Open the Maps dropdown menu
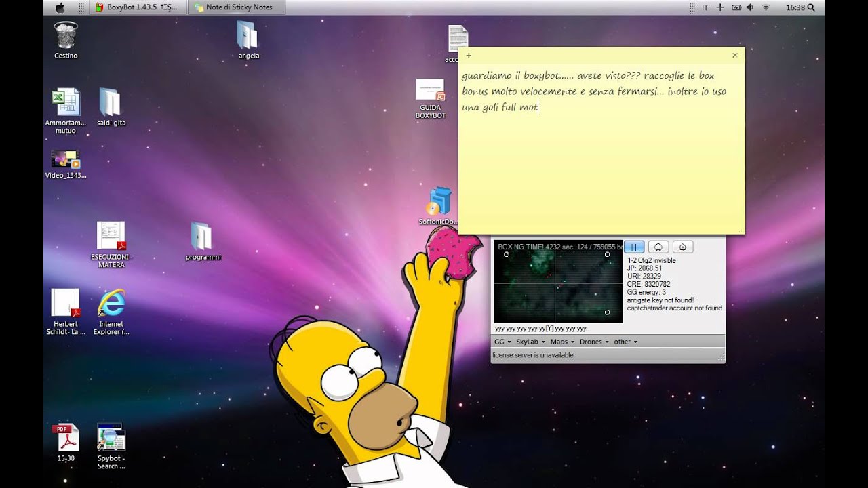 [x=562, y=342]
